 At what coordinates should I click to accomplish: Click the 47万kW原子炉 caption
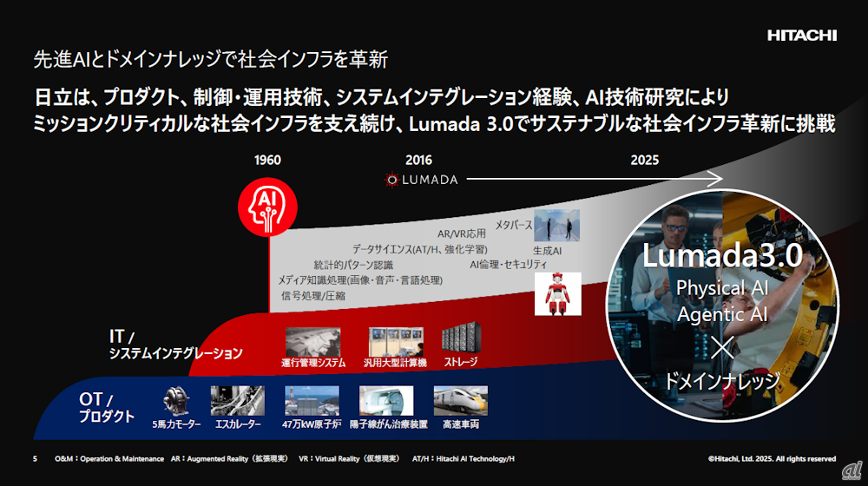click(311, 424)
